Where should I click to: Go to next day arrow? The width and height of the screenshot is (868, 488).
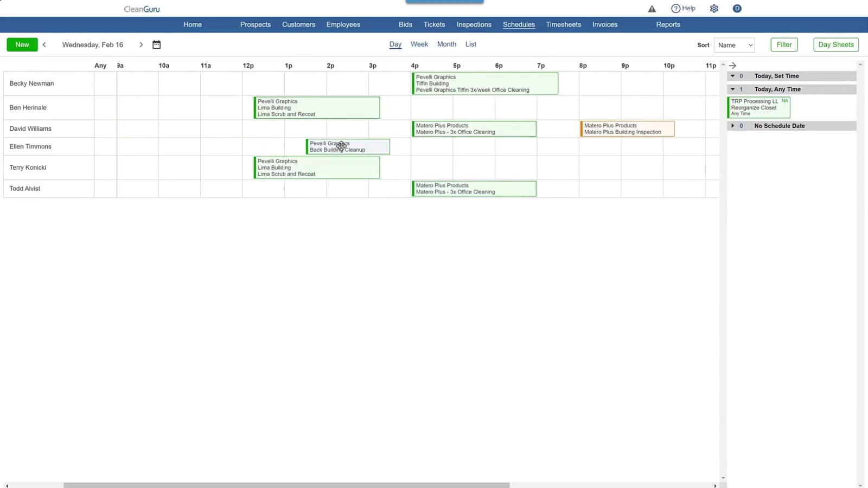[141, 44]
